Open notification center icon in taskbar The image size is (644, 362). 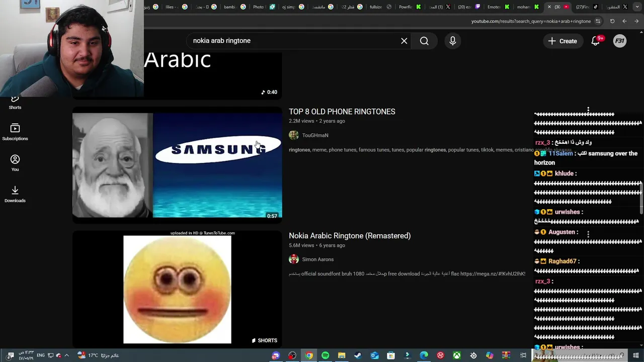pyautogui.click(x=10, y=355)
